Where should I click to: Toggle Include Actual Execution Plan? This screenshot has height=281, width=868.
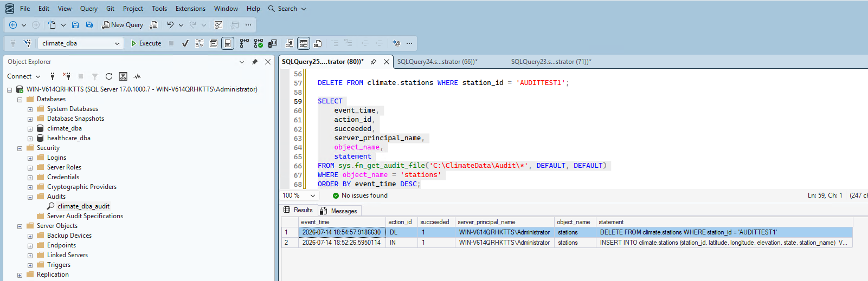(x=245, y=43)
